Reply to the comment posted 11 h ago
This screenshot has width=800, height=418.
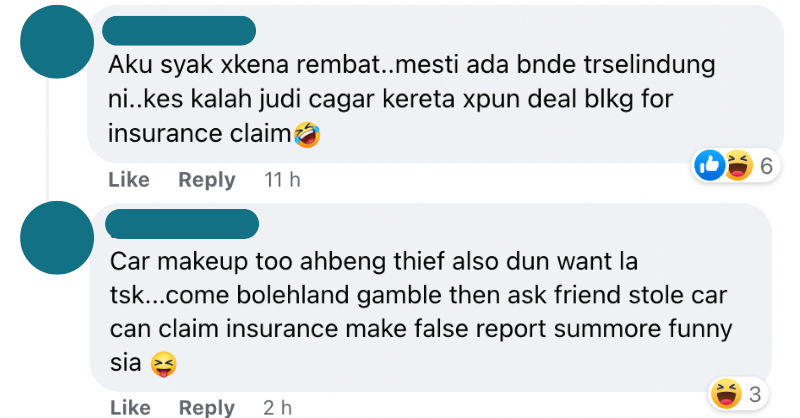207,180
